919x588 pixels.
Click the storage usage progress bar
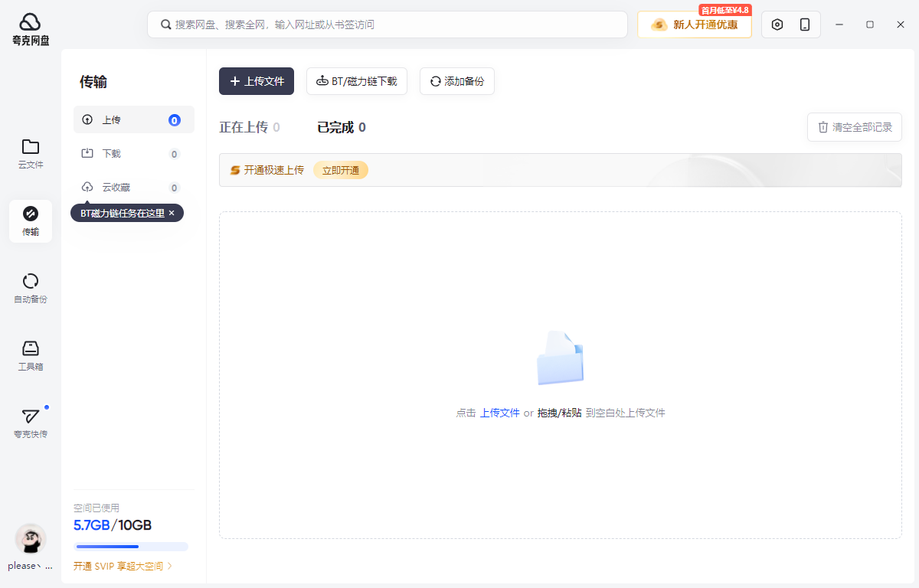click(131, 547)
